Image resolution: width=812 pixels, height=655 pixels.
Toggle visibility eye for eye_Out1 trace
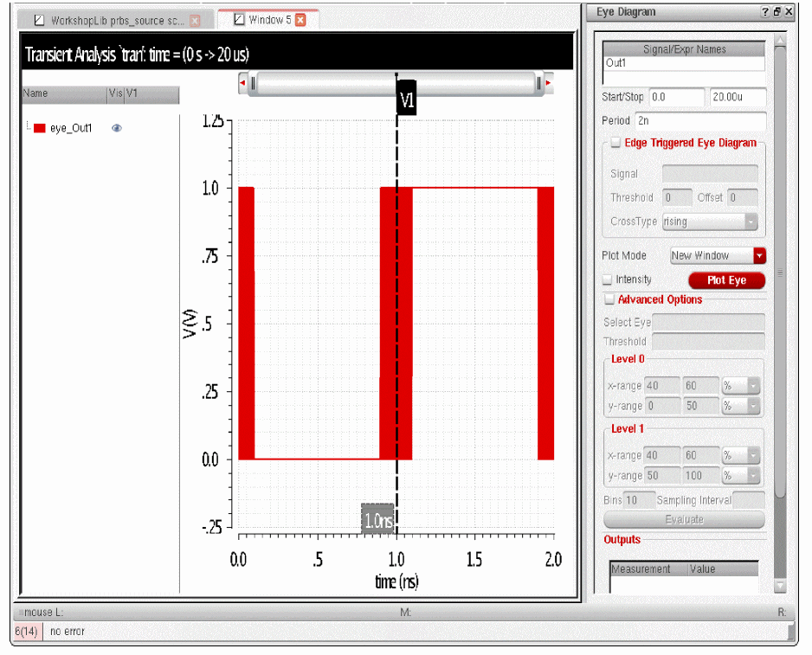[x=117, y=128]
